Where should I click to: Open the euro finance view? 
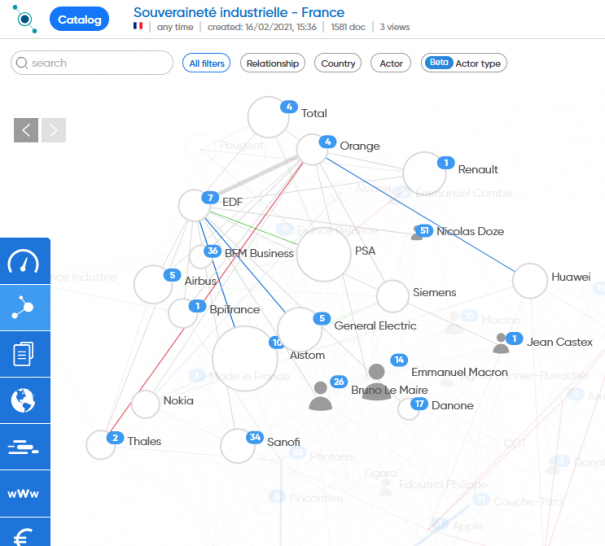(x=25, y=532)
